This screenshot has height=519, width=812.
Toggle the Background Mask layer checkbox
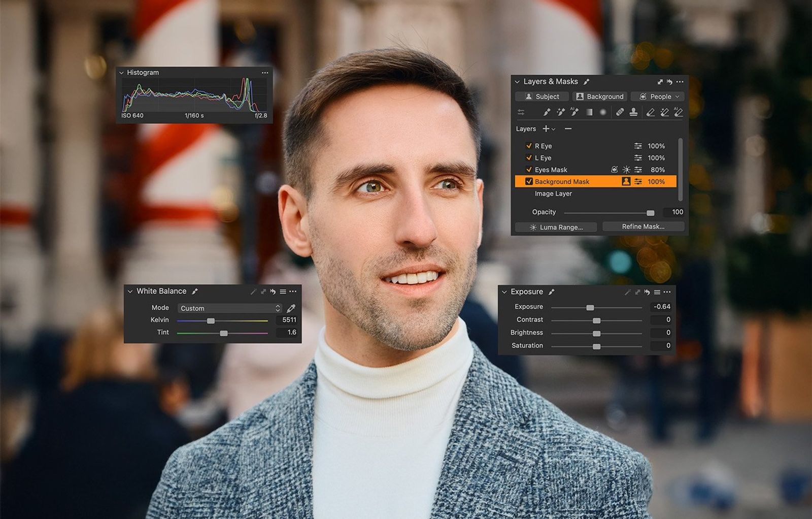[529, 181]
